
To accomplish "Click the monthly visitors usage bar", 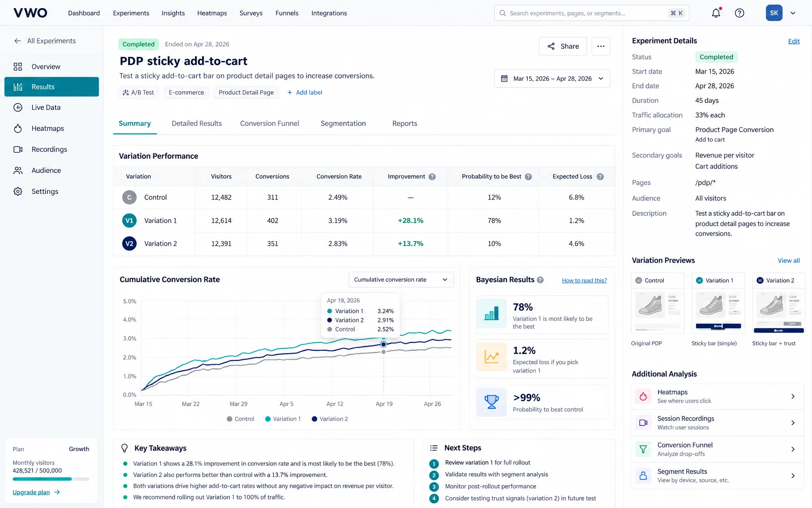I will pyautogui.click(x=51, y=479).
